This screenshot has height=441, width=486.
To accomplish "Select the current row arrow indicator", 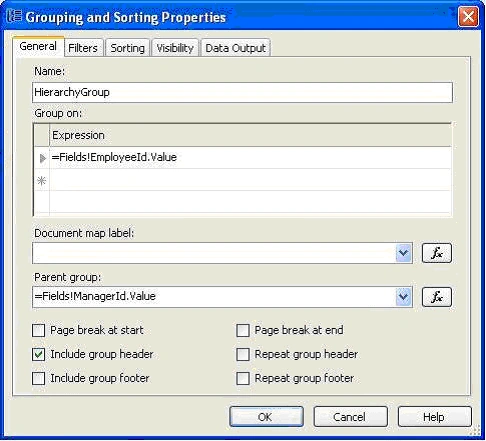I will click(42, 158).
